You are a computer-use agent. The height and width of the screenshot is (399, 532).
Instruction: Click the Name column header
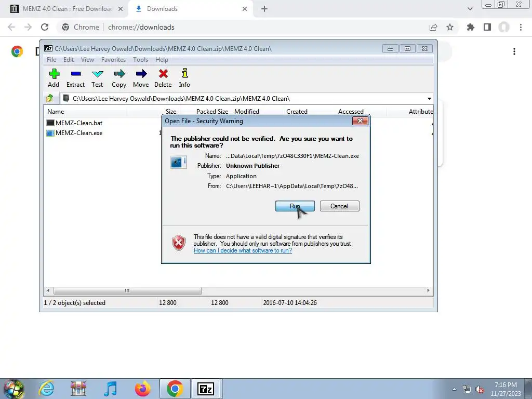coord(56,112)
